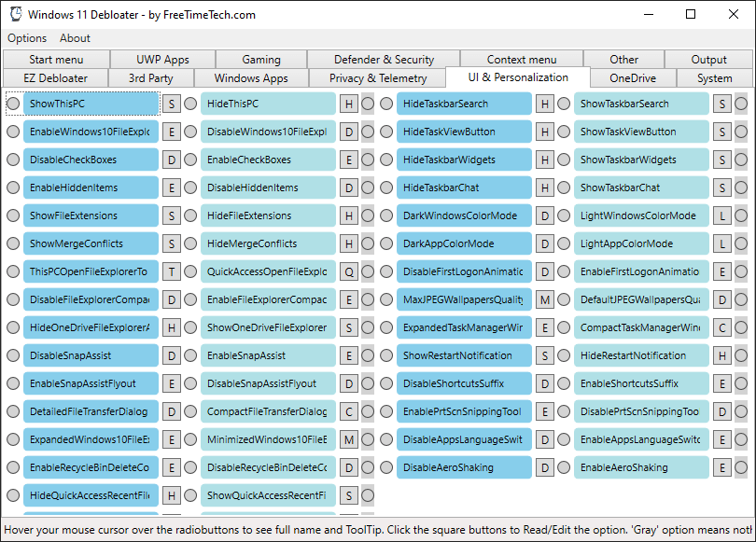Click the H button beside HideQuickAccessRecentFiles
756x542 pixels.
[x=172, y=495]
